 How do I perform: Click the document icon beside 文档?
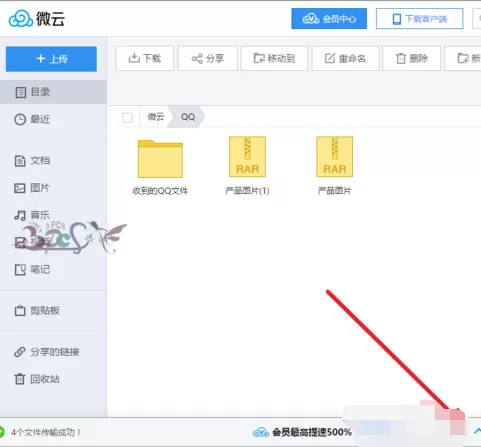20,161
